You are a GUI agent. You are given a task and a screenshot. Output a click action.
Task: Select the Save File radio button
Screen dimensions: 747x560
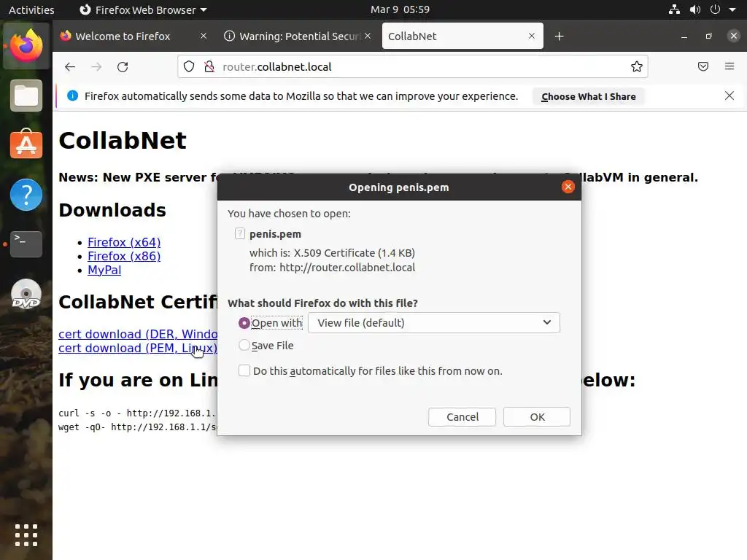pos(244,345)
